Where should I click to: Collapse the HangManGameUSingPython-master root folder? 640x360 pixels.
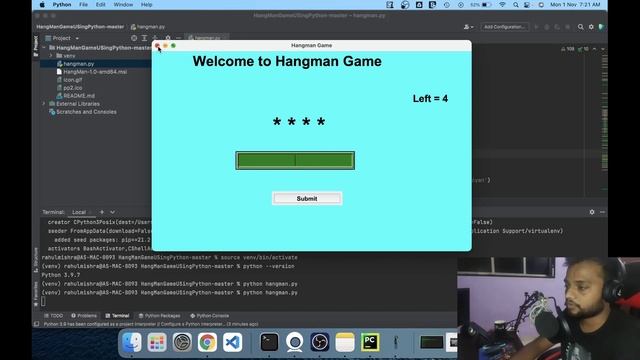coord(44,48)
